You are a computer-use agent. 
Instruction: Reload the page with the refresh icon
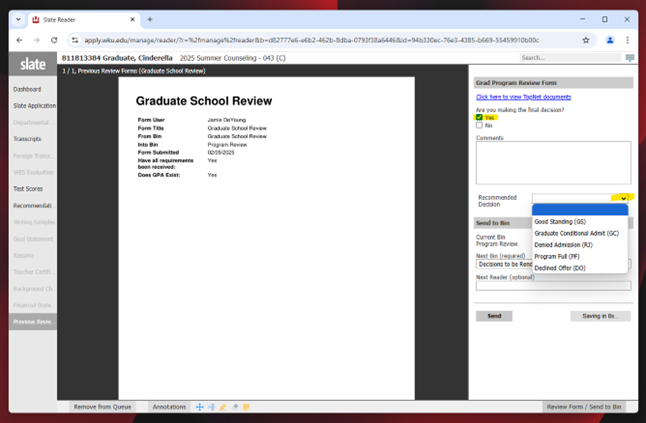pos(55,40)
